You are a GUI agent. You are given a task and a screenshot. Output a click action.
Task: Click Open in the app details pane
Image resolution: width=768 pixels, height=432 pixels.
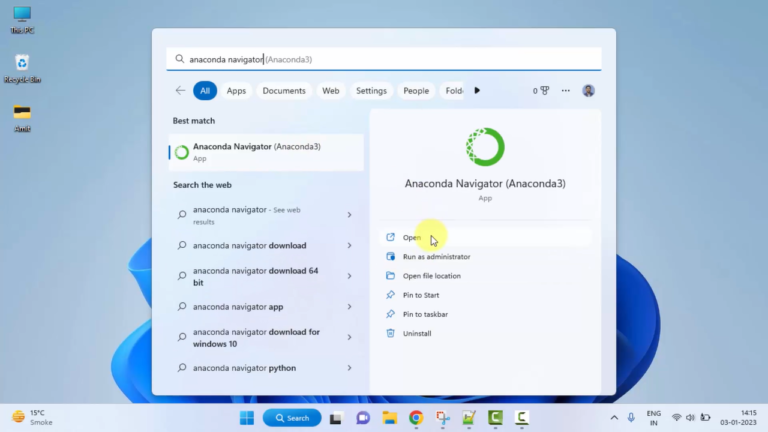click(412, 238)
